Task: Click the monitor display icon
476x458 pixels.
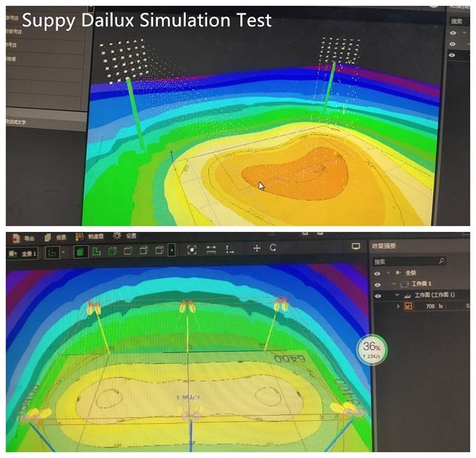Action: (356, 246)
